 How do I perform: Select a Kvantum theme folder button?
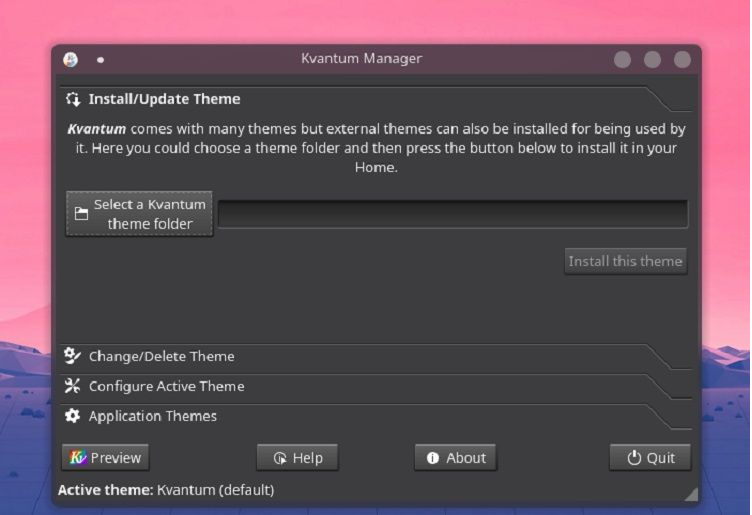[140, 214]
